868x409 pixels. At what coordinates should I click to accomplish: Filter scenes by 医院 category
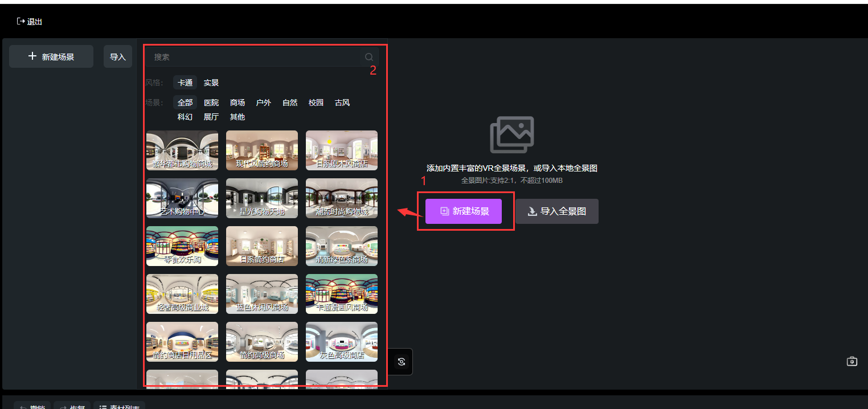click(x=211, y=103)
